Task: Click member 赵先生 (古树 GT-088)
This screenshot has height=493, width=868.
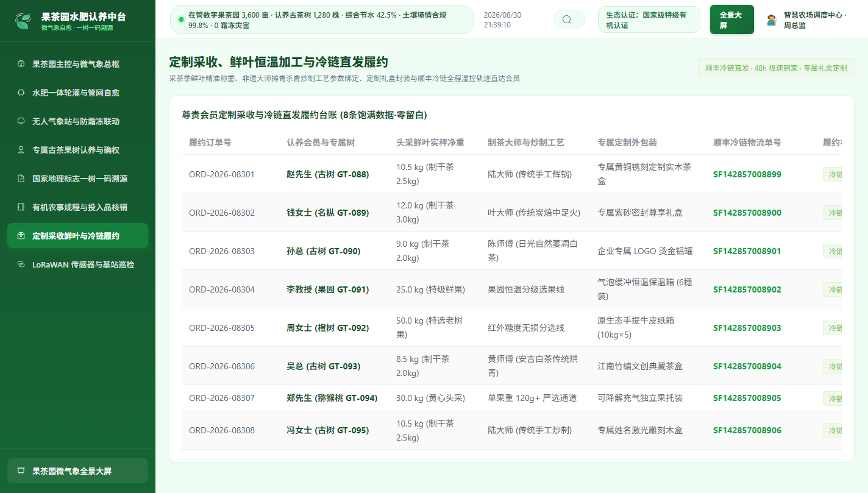Action: (x=327, y=174)
